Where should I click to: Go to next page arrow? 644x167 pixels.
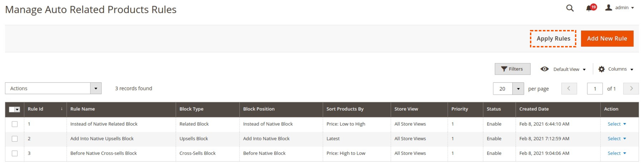tap(631, 88)
